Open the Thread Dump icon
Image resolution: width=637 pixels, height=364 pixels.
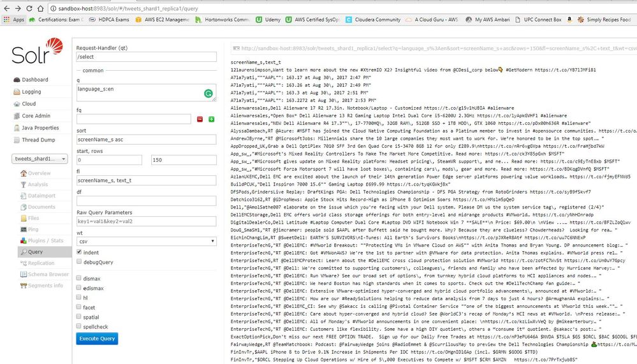click(17, 140)
